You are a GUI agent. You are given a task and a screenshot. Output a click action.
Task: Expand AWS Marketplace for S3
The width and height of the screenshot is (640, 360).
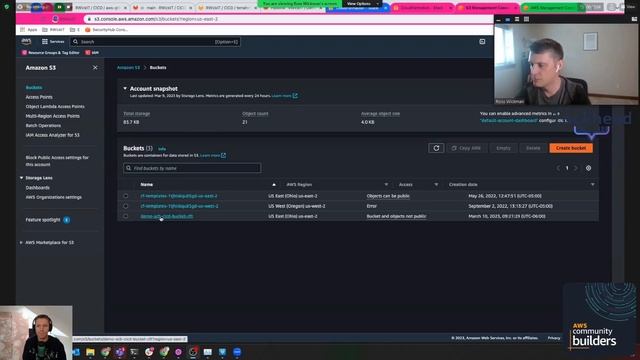click(21, 242)
